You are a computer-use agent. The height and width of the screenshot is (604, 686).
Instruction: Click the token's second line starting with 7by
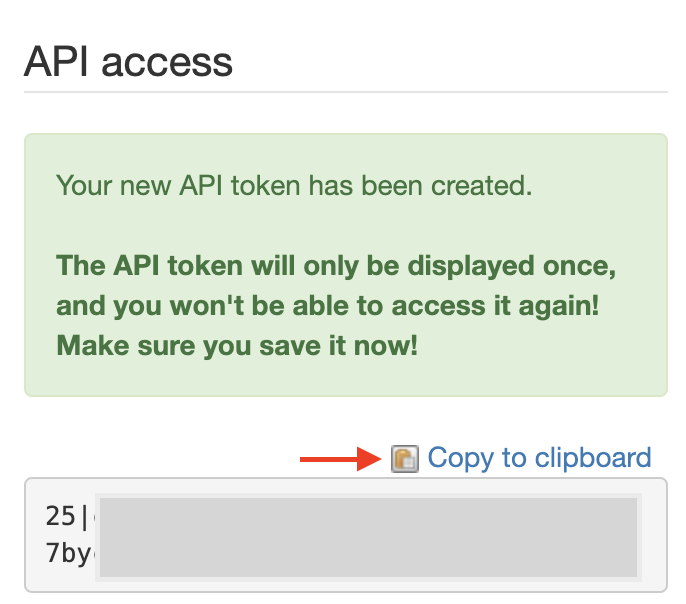pyautogui.click(x=68, y=553)
